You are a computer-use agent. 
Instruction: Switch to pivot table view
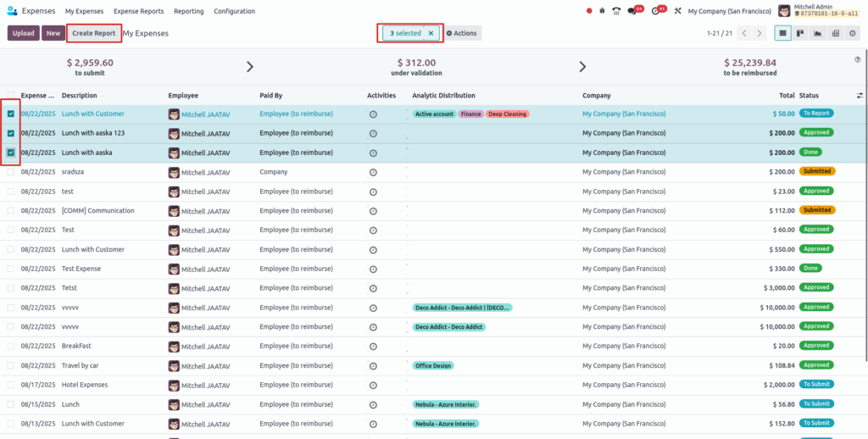click(835, 33)
